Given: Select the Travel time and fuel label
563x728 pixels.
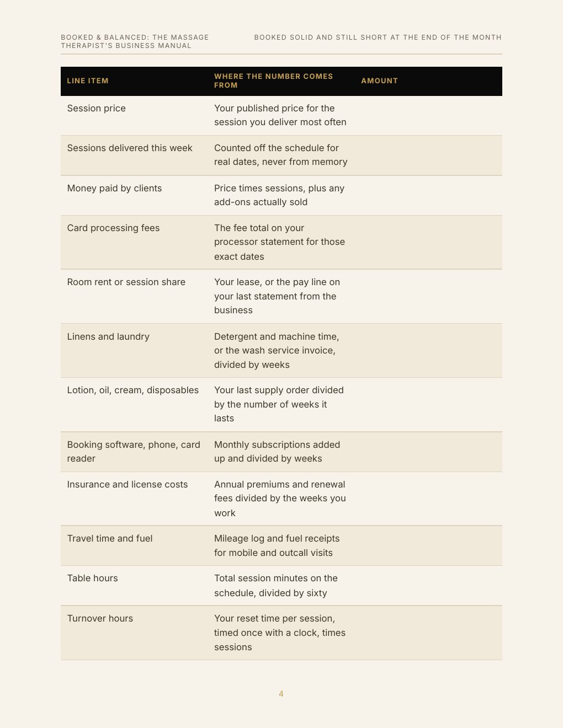Looking at the screenshot, I should [109, 538].
